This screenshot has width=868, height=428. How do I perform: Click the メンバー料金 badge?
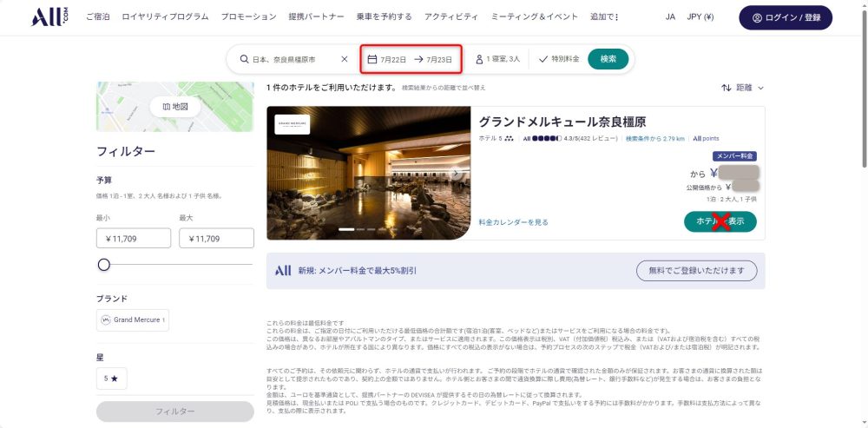tap(734, 156)
